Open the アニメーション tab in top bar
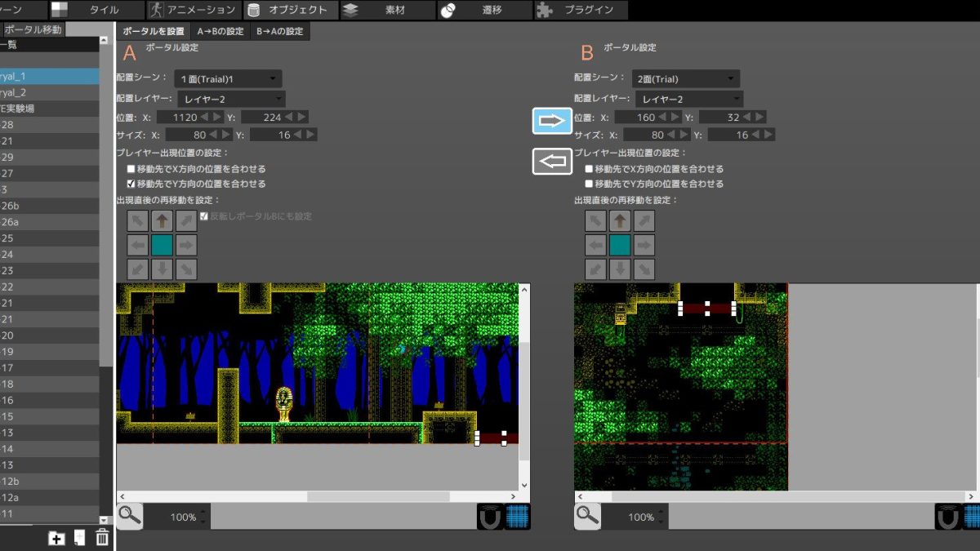 (x=194, y=10)
